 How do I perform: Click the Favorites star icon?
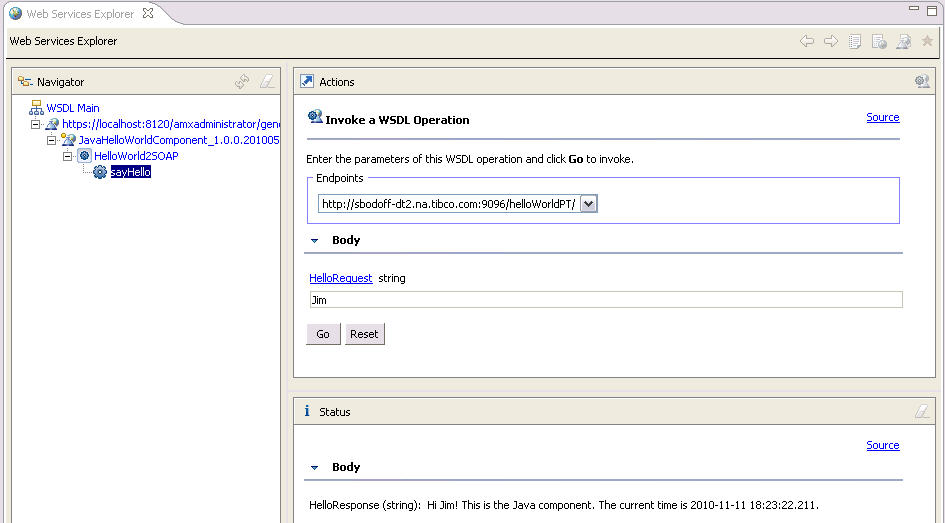click(x=927, y=41)
